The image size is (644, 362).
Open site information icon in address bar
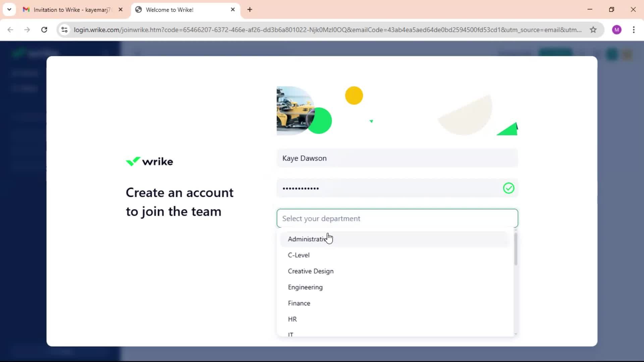(x=65, y=30)
